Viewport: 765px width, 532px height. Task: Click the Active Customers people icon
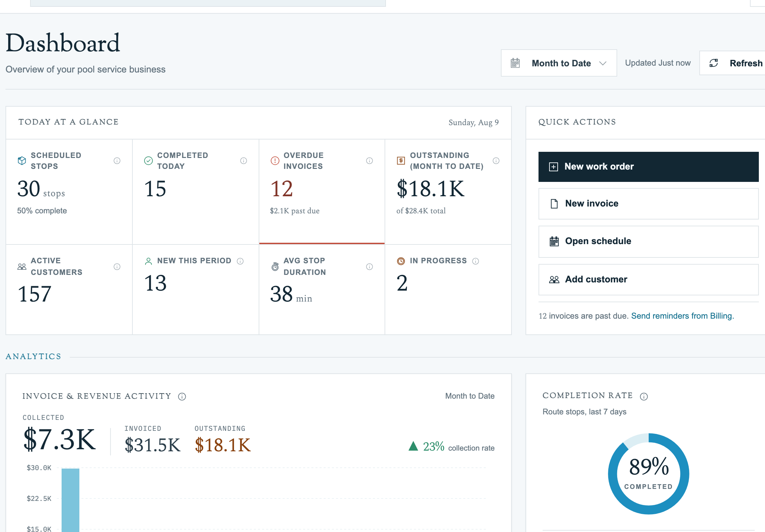click(22, 267)
